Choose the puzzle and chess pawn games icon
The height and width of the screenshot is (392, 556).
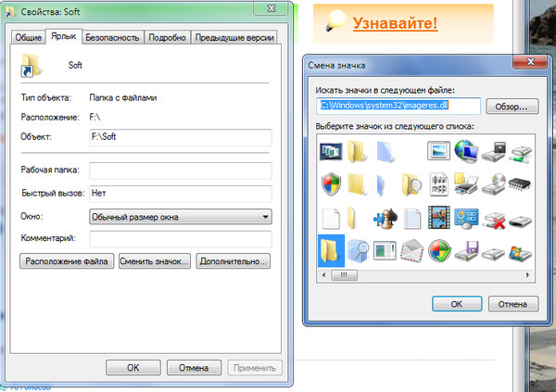click(385, 218)
